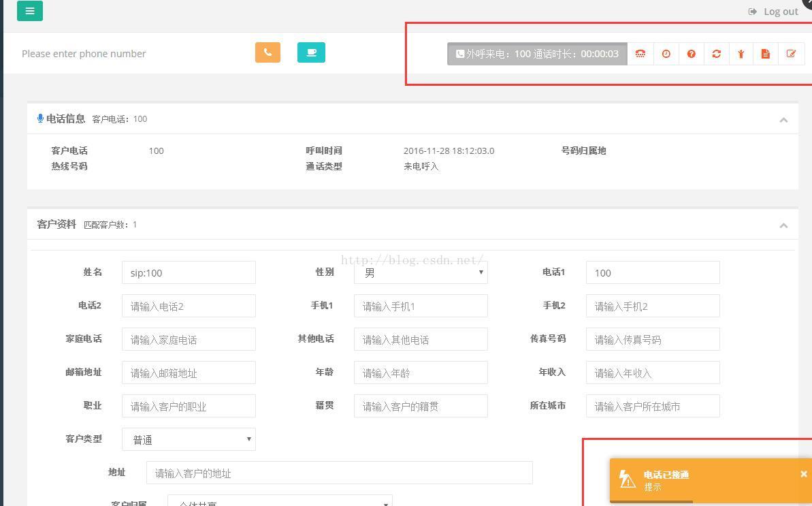Click the 邮箱地址 input field
Screen dimensions: 812x506
click(189, 373)
